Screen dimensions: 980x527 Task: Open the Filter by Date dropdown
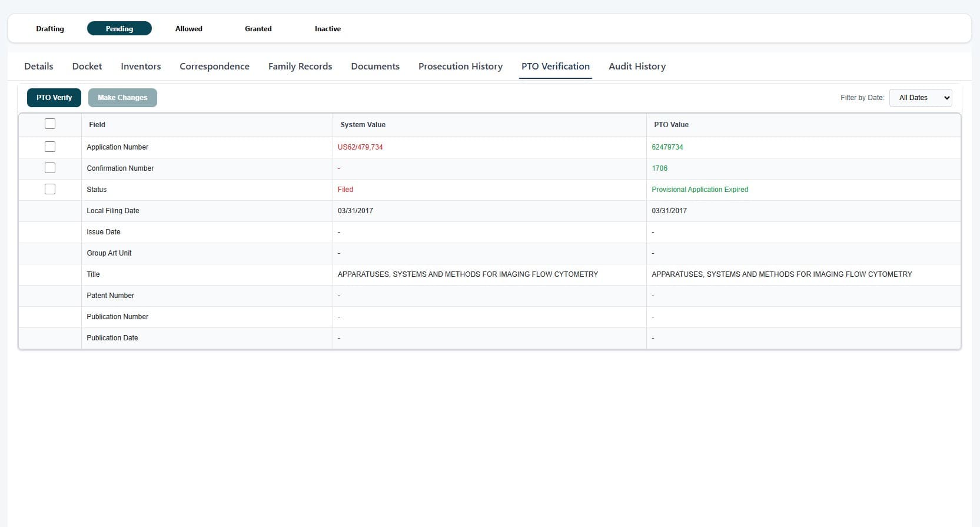[x=921, y=98]
